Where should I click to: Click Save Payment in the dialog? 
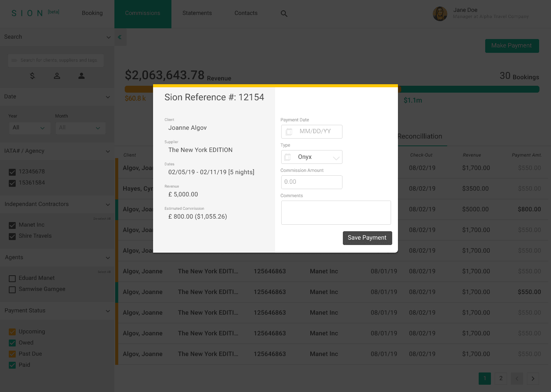point(367,238)
